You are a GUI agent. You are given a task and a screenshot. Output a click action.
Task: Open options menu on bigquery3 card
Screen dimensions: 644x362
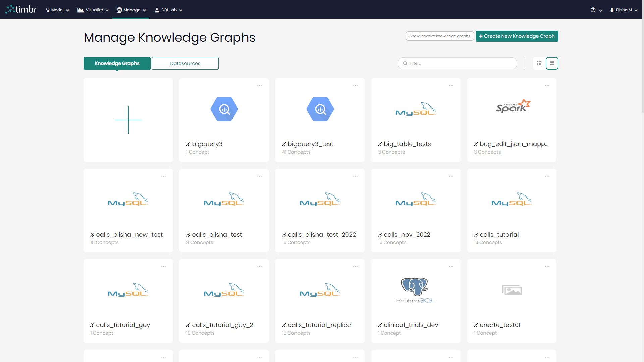click(x=259, y=86)
